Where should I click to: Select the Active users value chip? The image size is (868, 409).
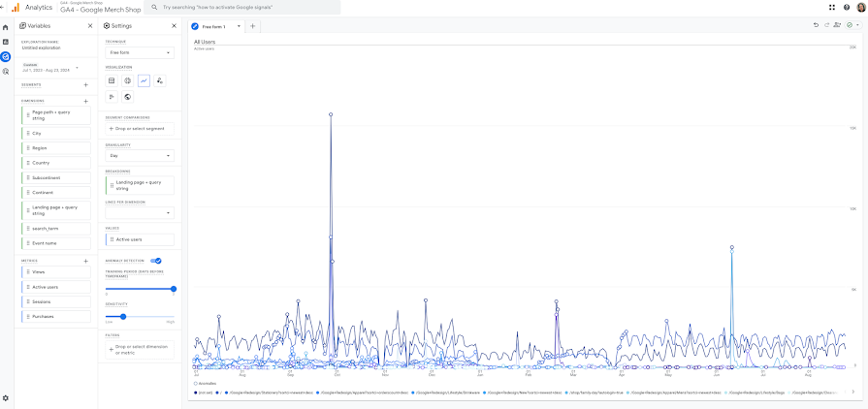click(x=140, y=239)
